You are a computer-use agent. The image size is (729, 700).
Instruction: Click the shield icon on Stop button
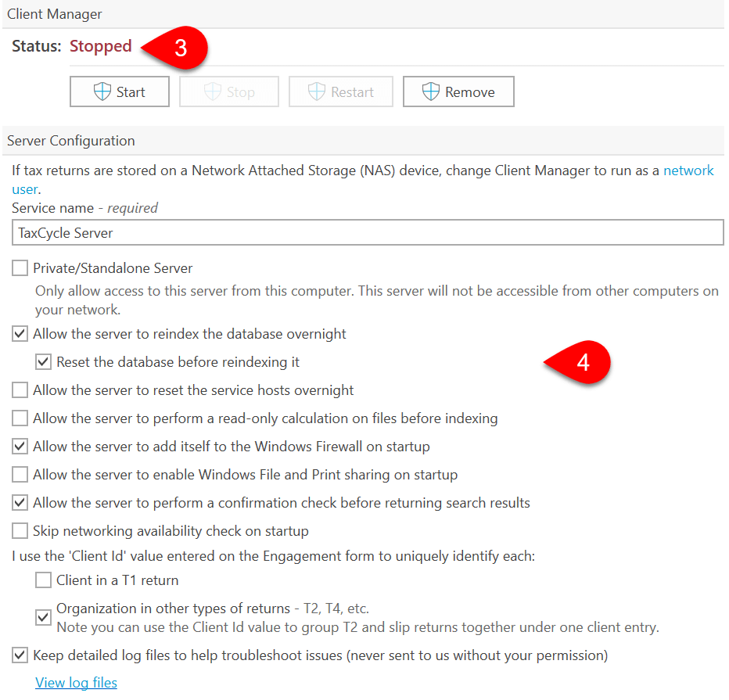pos(213,92)
